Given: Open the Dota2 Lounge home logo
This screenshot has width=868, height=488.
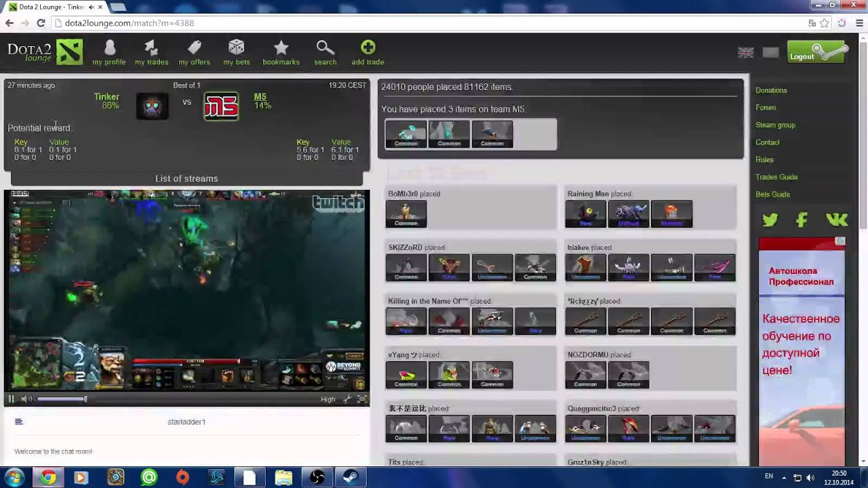Looking at the screenshot, I should (x=45, y=52).
